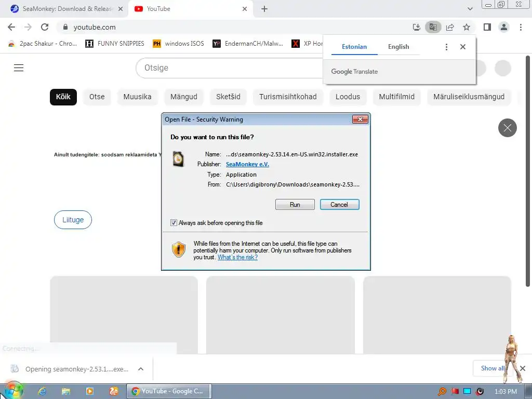Select the Multifilmid filter chip

396,97
